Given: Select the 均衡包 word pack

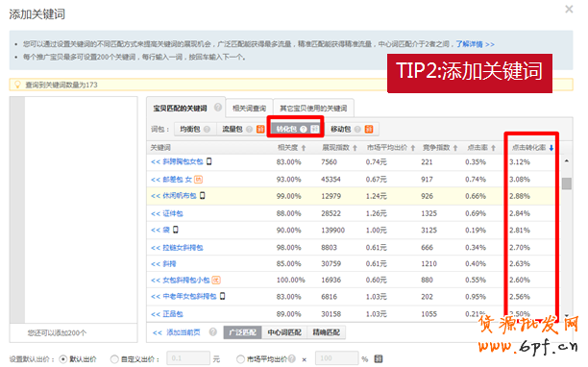Looking at the screenshot, I should tap(189, 129).
